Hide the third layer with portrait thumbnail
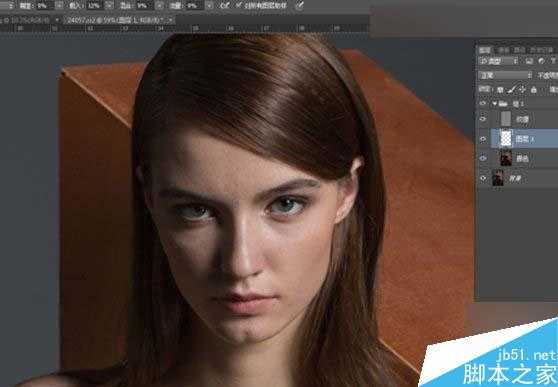Image resolution: width=558 pixels, height=387 pixels. (483, 158)
